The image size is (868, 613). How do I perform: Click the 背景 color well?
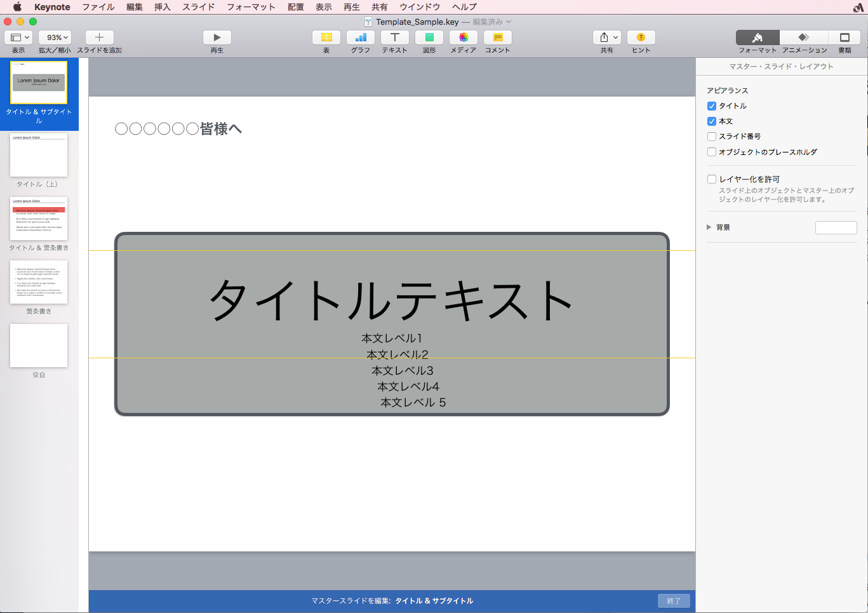[x=836, y=227]
